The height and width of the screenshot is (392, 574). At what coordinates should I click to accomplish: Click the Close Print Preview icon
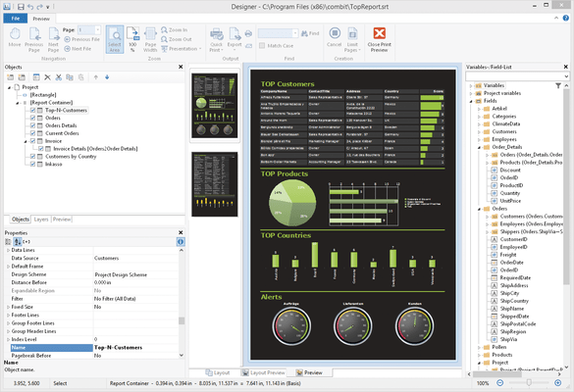[380, 33]
